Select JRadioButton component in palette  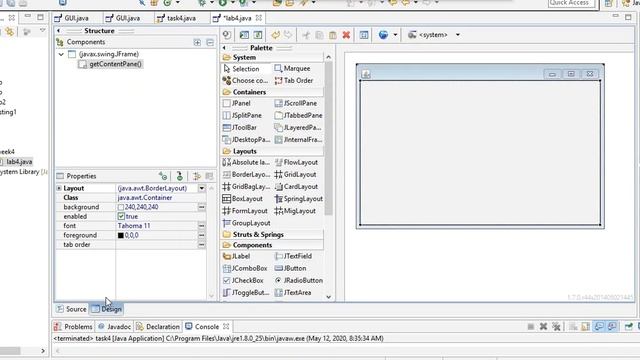click(298, 280)
